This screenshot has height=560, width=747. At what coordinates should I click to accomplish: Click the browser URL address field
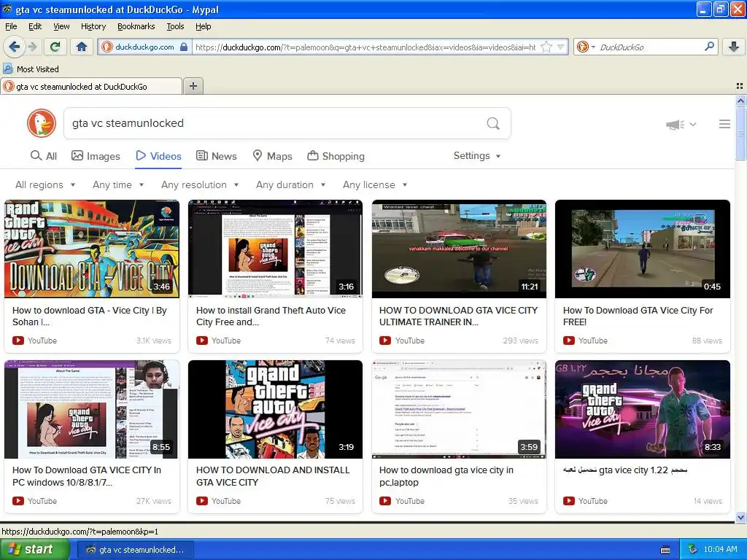click(x=365, y=47)
